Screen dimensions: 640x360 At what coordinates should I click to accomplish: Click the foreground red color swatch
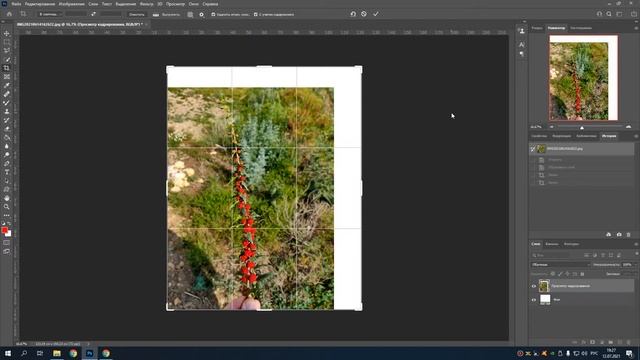pos(4,230)
